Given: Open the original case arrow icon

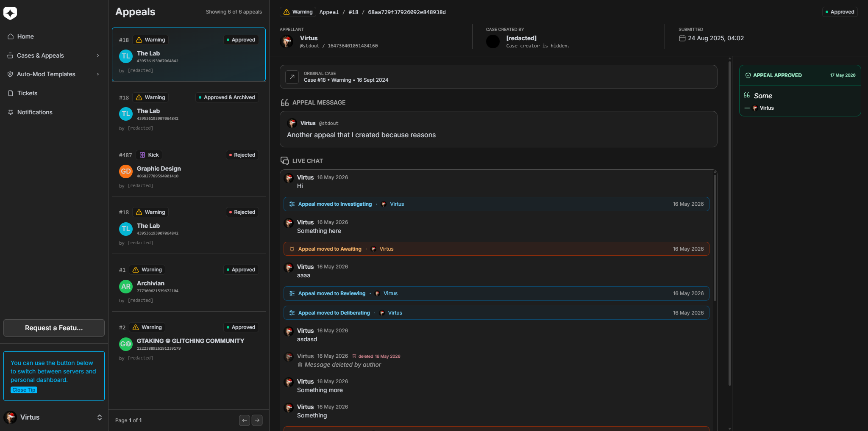Looking at the screenshot, I should click(292, 77).
